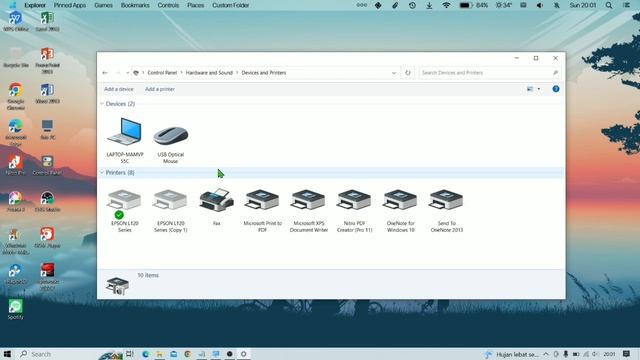
Task: Open the Places menu
Action: pos(196,5)
